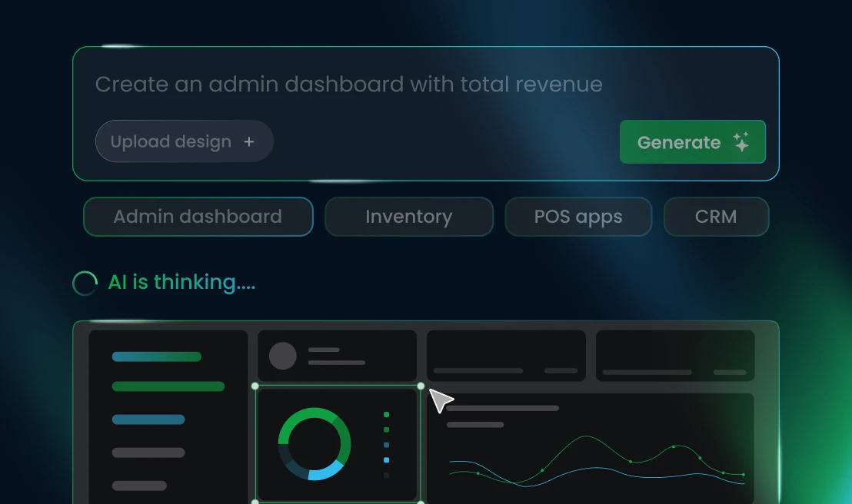Click the loading spinner next to AI is thinking

click(x=85, y=283)
